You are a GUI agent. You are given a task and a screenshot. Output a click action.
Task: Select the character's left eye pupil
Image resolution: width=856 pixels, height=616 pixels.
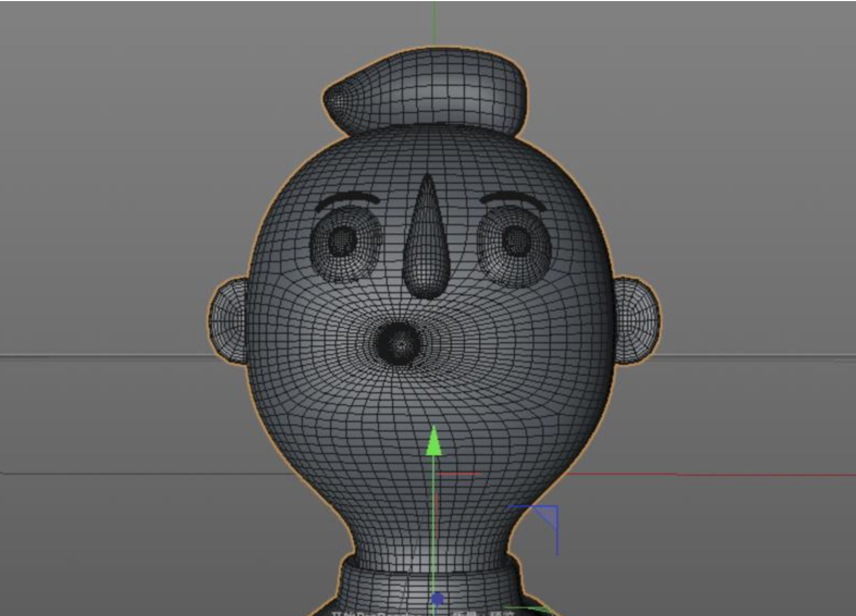tap(342, 240)
